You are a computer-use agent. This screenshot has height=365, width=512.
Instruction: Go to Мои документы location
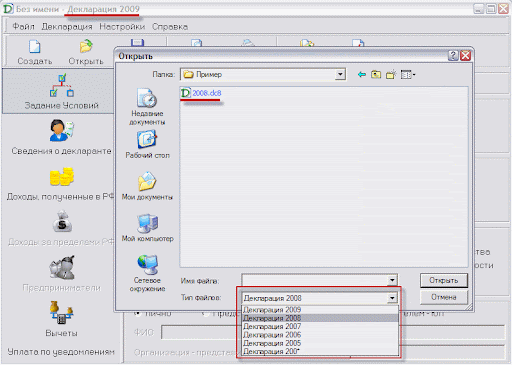(147, 186)
